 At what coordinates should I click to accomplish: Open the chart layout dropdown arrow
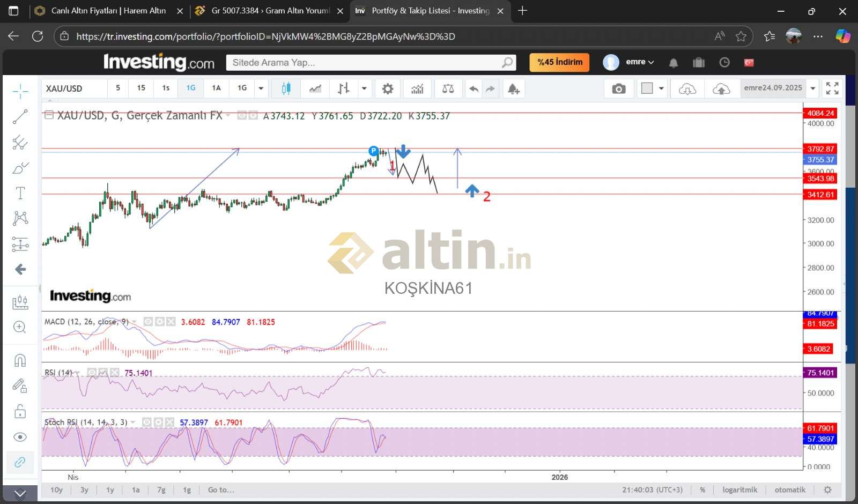point(661,88)
